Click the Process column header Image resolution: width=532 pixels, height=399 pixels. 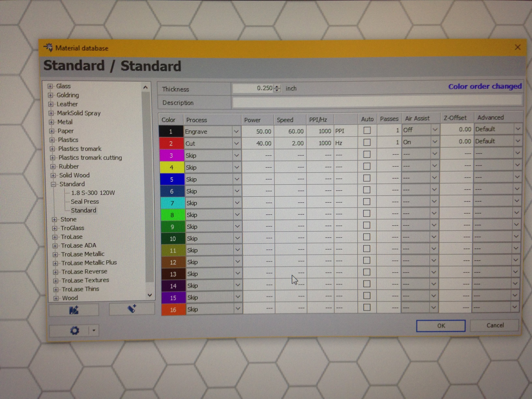[x=213, y=120]
